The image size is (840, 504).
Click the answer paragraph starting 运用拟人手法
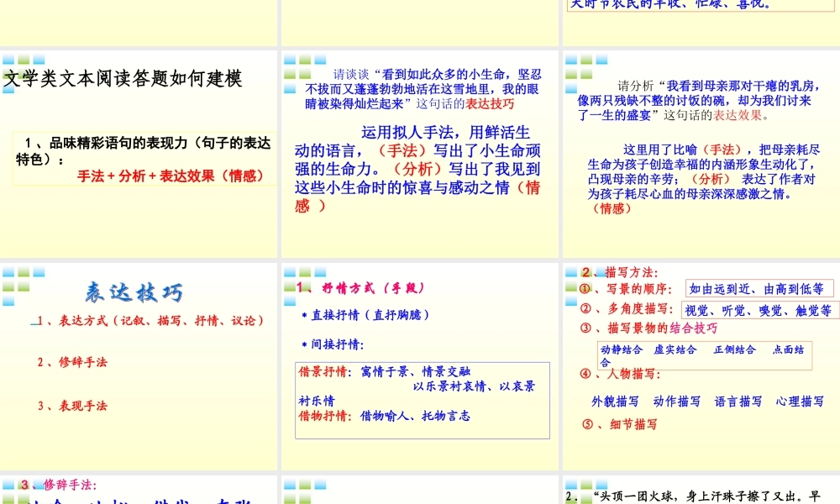(x=417, y=169)
